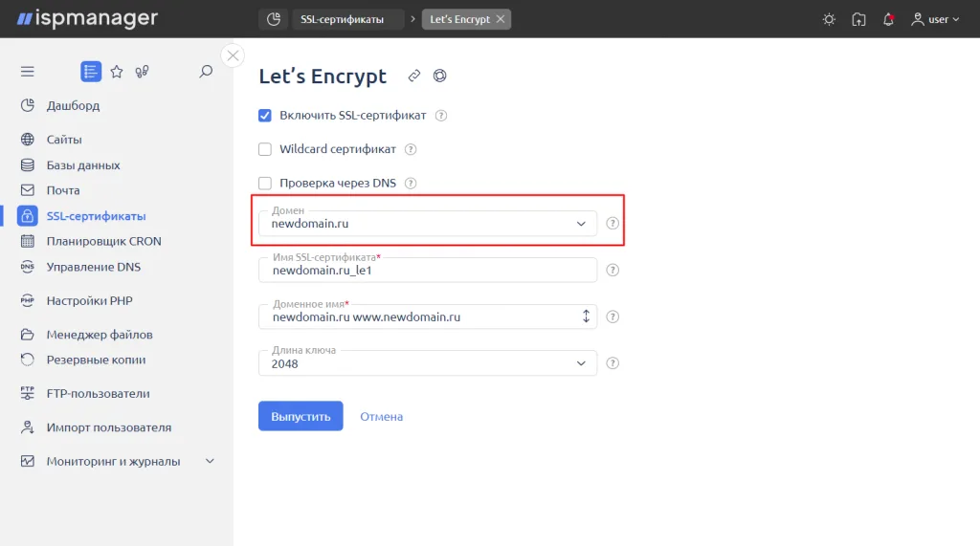Enable Wildcard сертификат checkbox
Viewport: 980px width, 546px height.
(265, 149)
